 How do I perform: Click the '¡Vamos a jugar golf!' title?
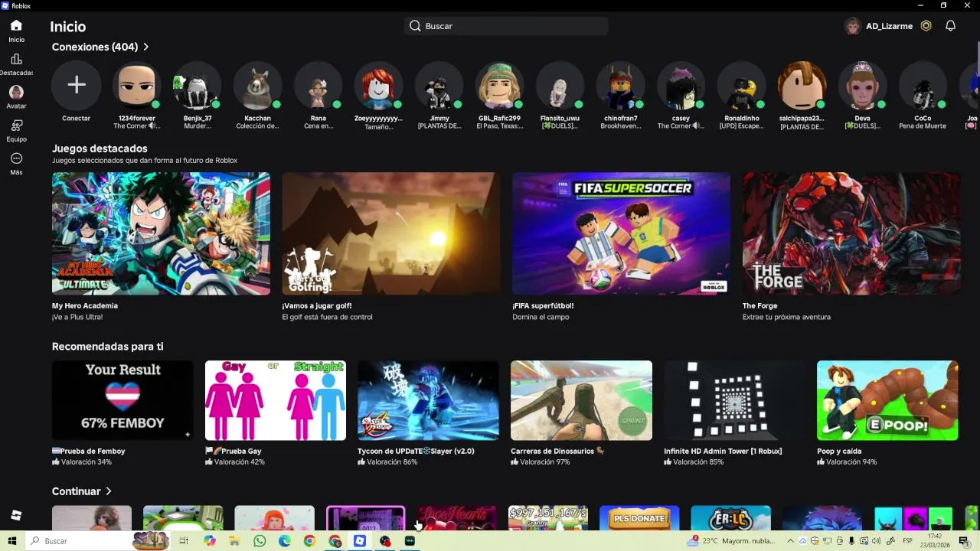coord(317,305)
